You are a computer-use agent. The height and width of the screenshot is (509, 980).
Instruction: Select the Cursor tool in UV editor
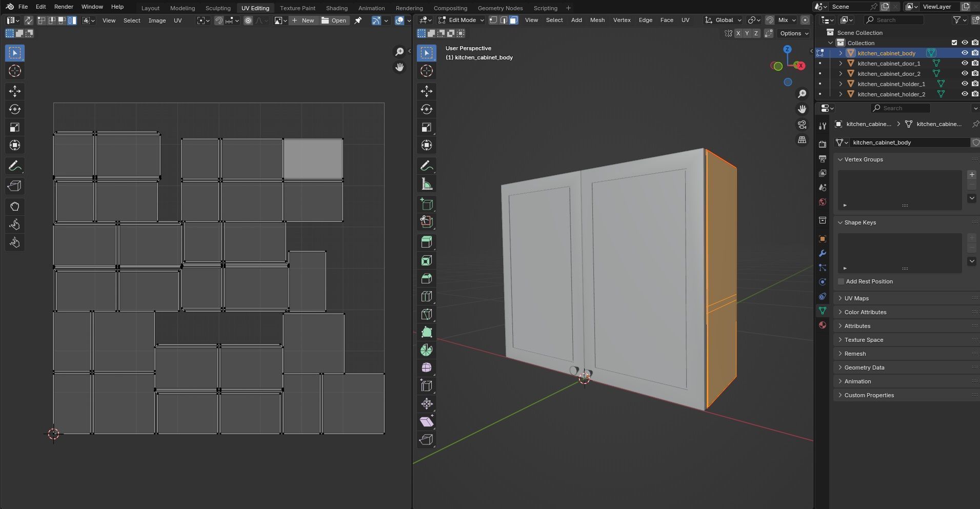pyautogui.click(x=15, y=71)
